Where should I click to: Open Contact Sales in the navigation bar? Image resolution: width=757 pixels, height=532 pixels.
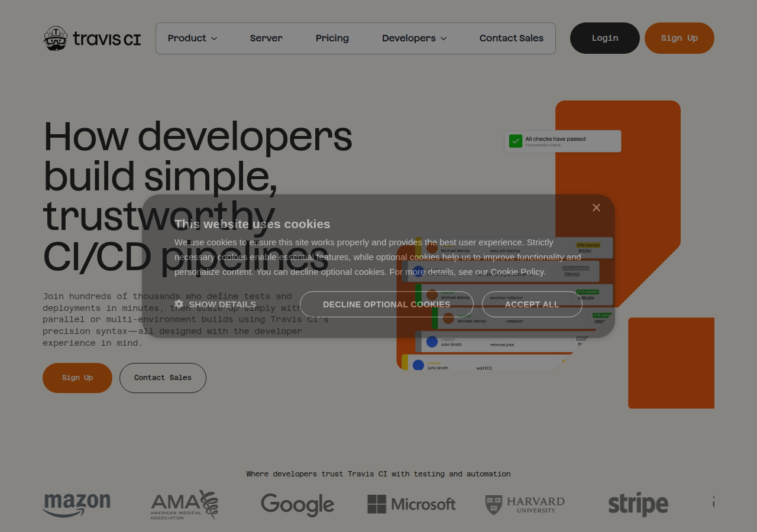tap(512, 38)
